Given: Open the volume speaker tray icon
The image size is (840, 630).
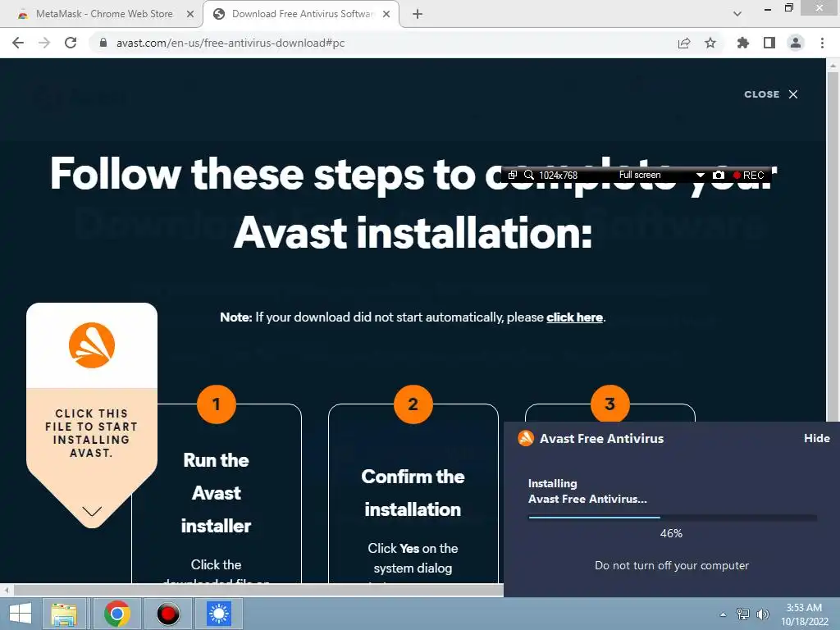Looking at the screenshot, I should [x=762, y=614].
